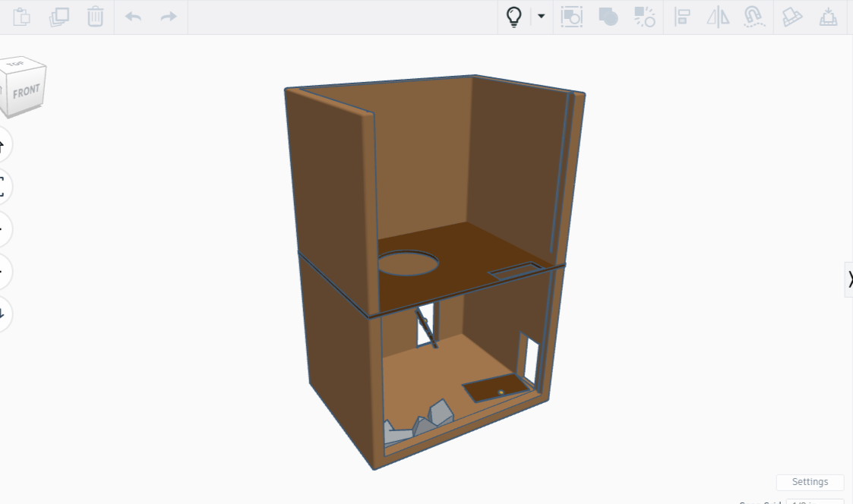This screenshot has height=504, width=853.
Task: Click the Drop to workplane icon
Action: pos(829,17)
